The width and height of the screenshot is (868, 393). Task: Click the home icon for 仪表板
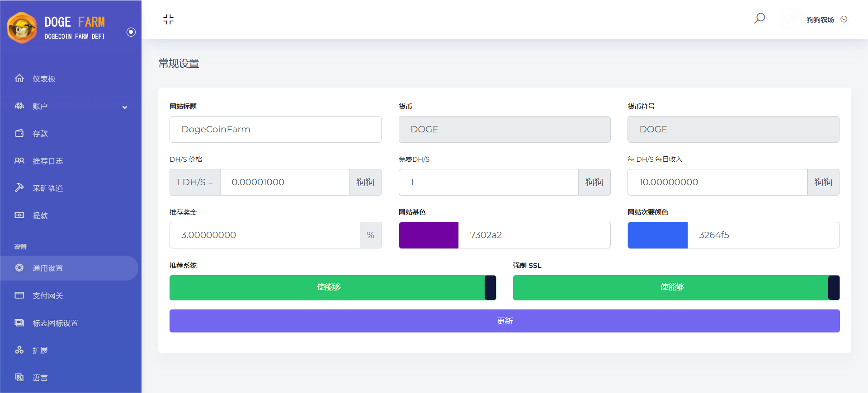point(19,79)
